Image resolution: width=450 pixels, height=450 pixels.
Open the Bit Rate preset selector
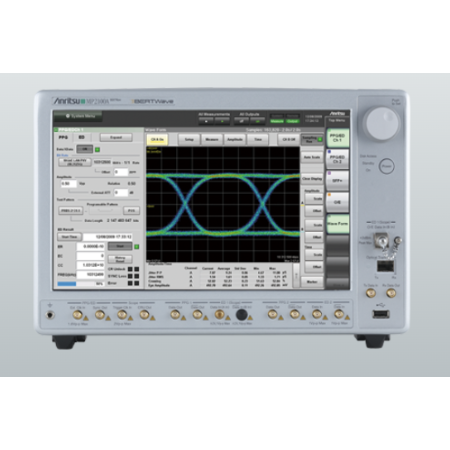pyautogui.click(x=75, y=162)
